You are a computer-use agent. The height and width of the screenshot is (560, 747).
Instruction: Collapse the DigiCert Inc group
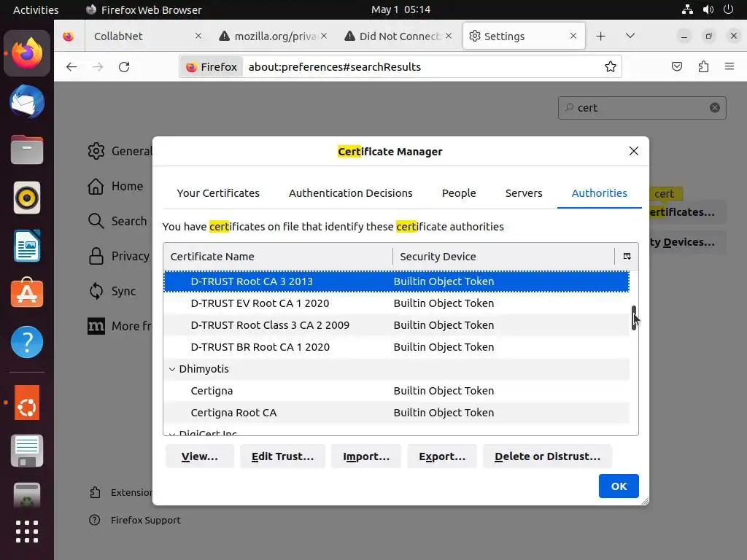pyautogui.click(x=172, y=434)
